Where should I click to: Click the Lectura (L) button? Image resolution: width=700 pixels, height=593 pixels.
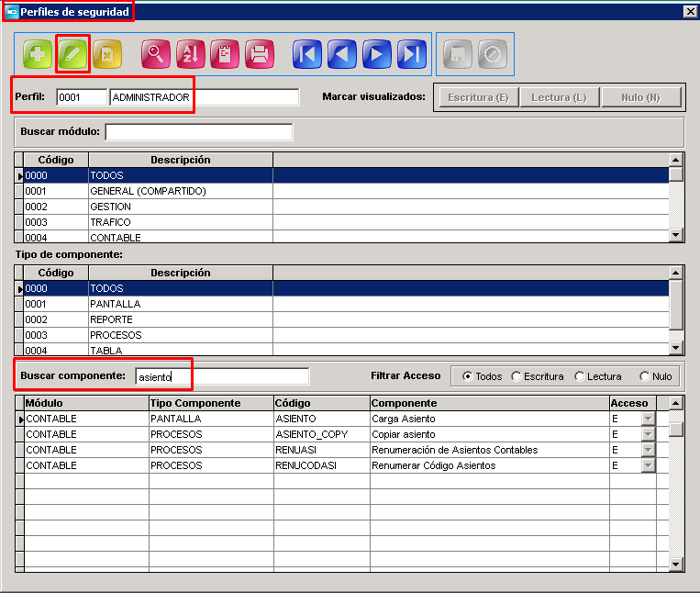(x=559, y=97)
